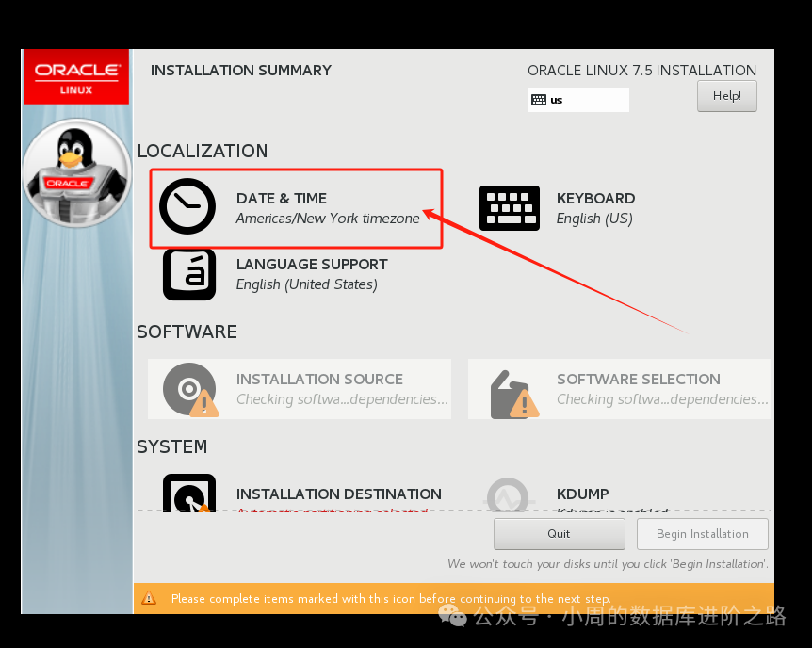
Task: Open Installation Destination disk icon
Action: tap(189, 494)
